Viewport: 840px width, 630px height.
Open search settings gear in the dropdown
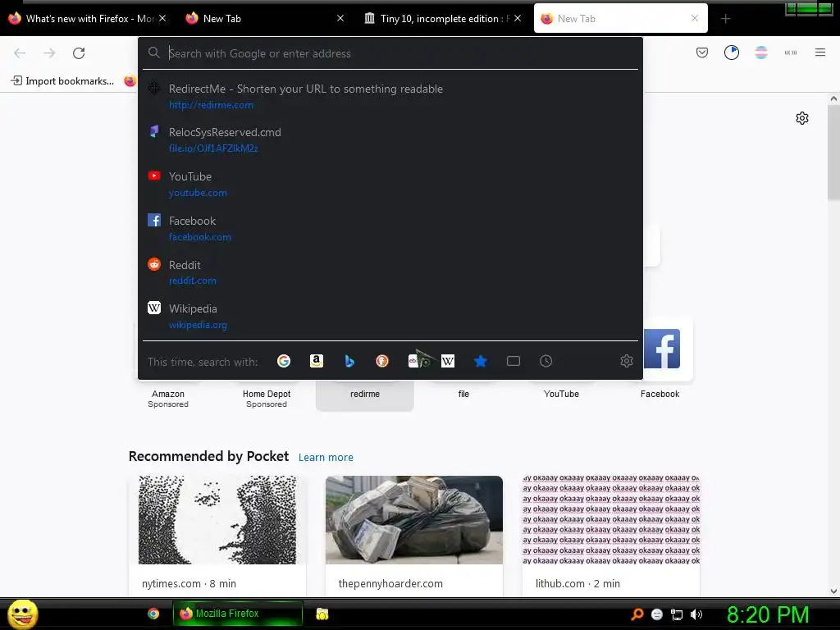pos(626,361)
